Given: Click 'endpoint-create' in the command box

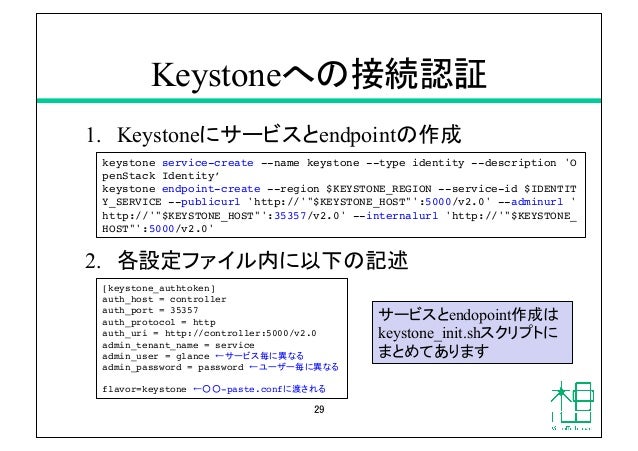Looking at the screenshot, I should [211, 189].
